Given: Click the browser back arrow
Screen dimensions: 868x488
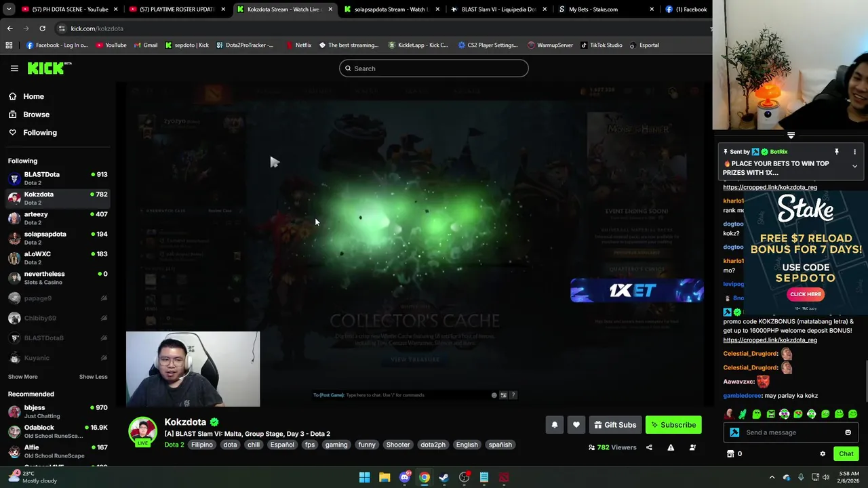Looking at the screenshot, I should click(9, 28).
